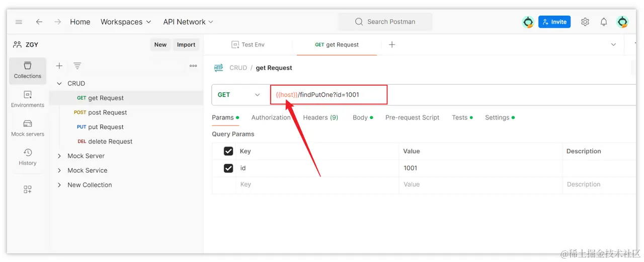644x262 pixels.
Task: Create new collection with plus icon
Action: 59,66
